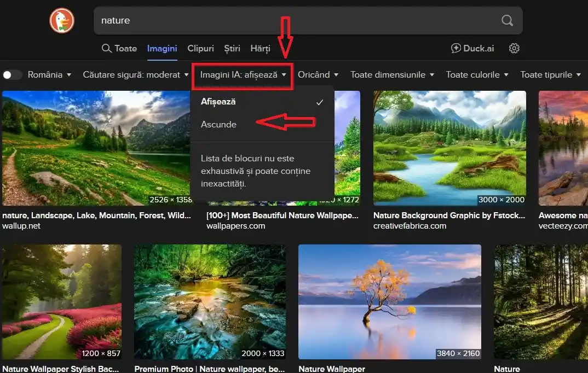
Task: Select the Afișează option
Action: click(x=218, y=102)
